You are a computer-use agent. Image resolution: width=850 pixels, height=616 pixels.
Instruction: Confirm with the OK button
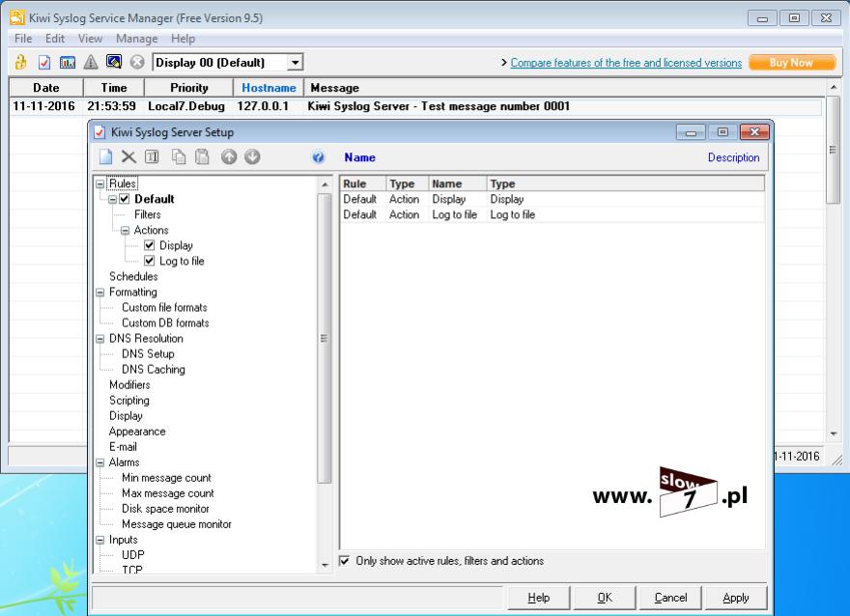(x=605, y=598)
